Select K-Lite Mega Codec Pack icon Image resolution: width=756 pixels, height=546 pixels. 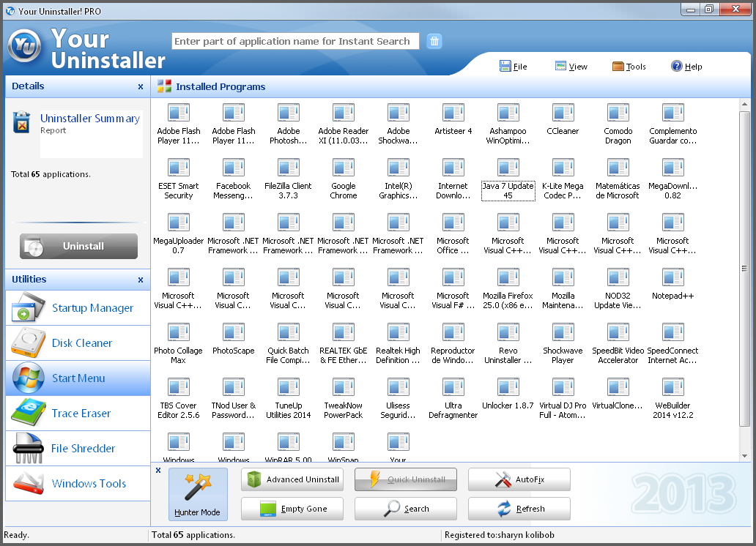(563, 168)
